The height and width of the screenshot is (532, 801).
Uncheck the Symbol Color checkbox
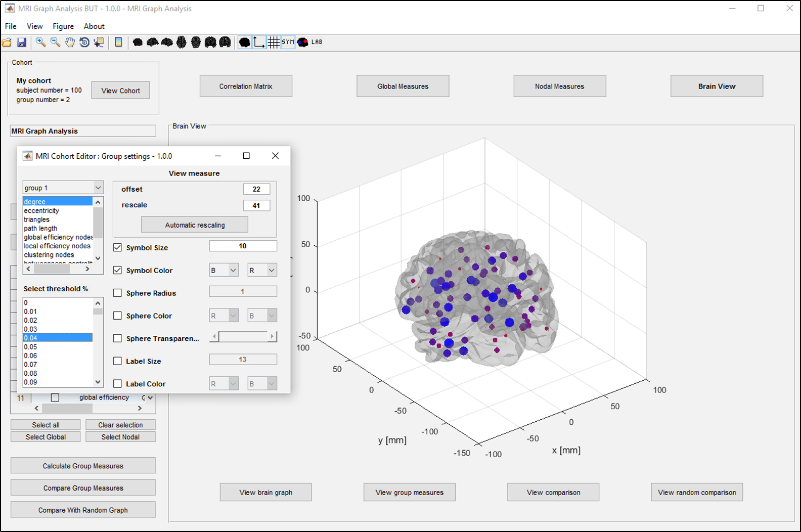118,271
